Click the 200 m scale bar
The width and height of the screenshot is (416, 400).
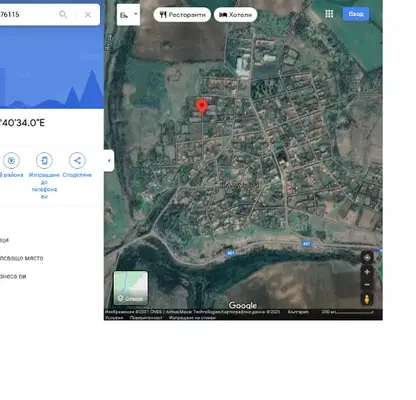tap(347, 312)
